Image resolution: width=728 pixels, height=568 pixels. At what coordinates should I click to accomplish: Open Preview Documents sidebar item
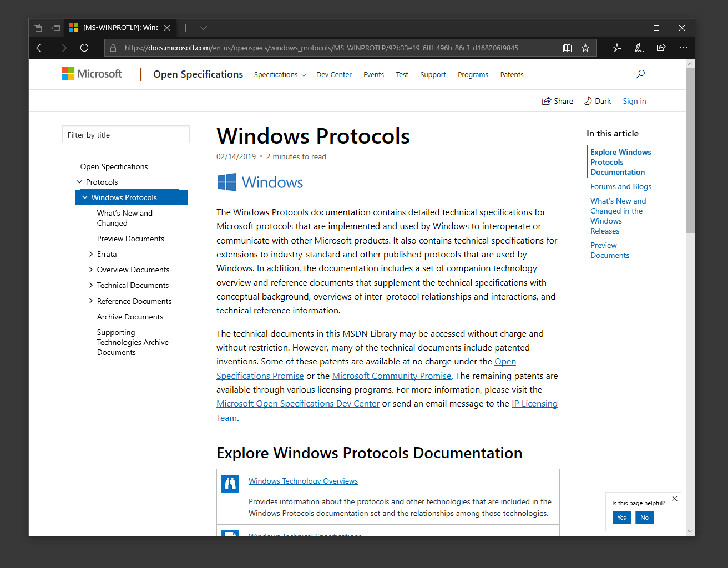(130, 239)
